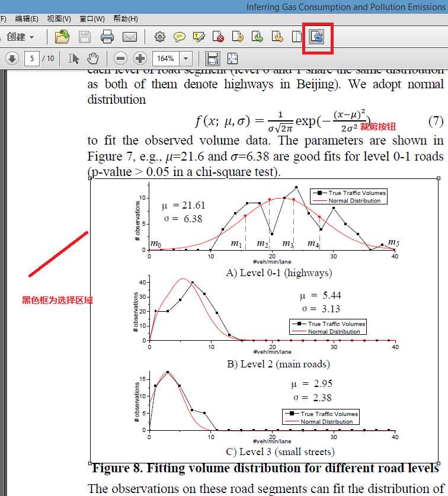Viewport: 448px width, 496px height.
Task: Click the rotate pages icon
Action: click(x=238, y=37)
